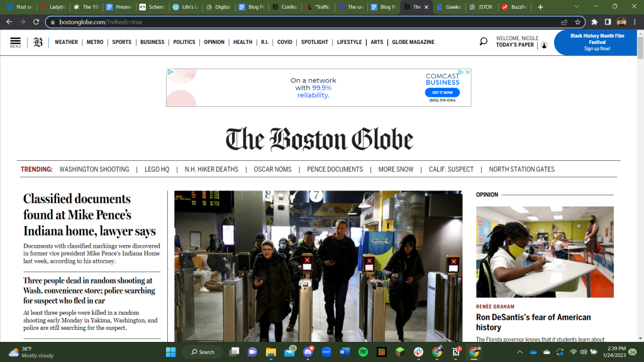Click GET IT NOW on the Comcast ad
This screenshot has width=644, height=362.
click(x=442, y=92)
